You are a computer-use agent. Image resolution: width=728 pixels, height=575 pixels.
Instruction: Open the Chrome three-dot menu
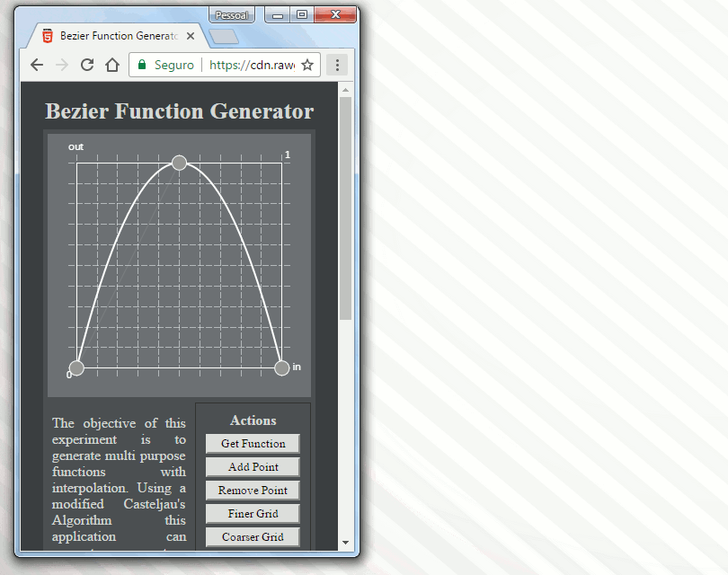click(x=338, y=65)
